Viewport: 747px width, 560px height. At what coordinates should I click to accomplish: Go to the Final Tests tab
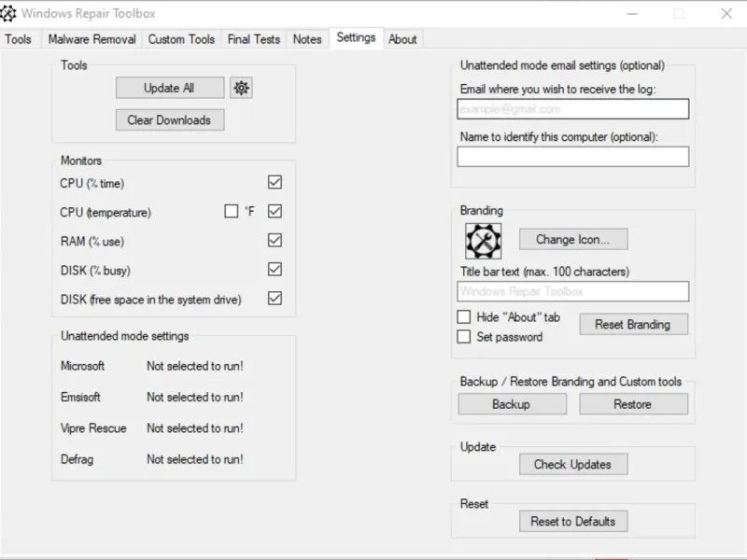click(253, 39)
